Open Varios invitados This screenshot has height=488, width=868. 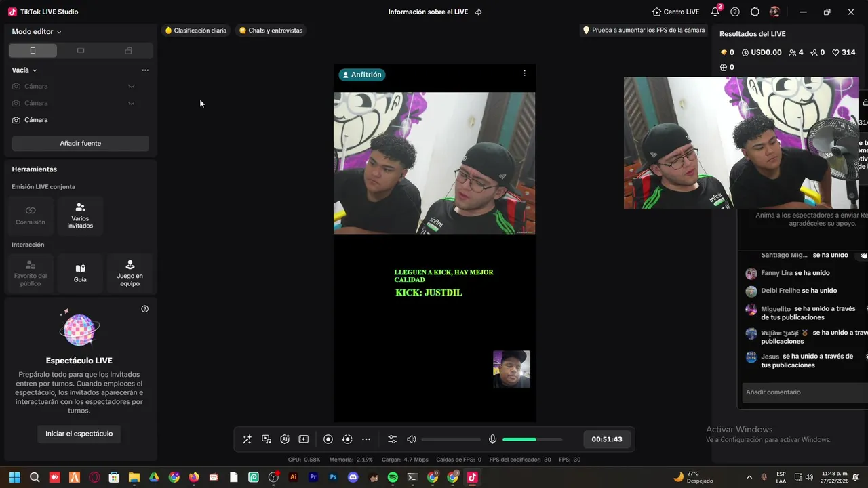point(80,216)
